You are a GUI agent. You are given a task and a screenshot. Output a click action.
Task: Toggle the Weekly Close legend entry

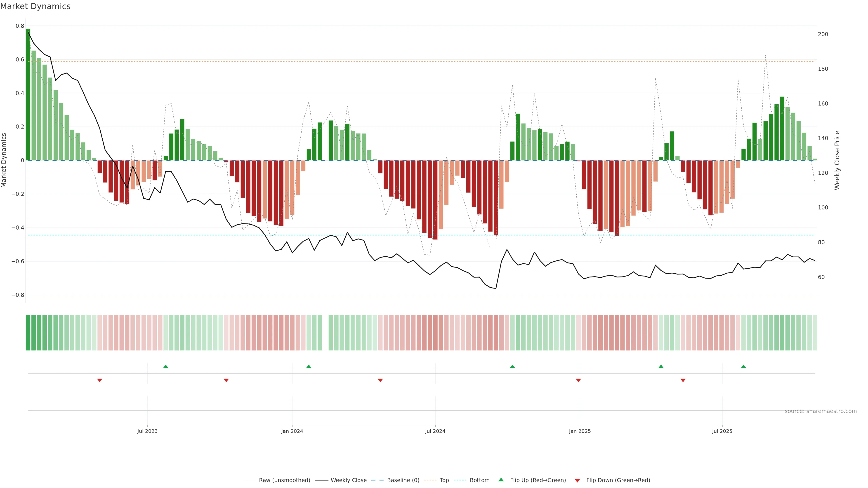pyautogui.click(x=348, y=480)
